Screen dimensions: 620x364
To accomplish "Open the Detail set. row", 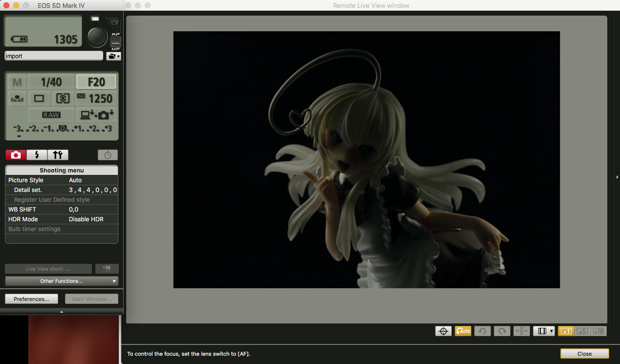I will tap(62, 190).
